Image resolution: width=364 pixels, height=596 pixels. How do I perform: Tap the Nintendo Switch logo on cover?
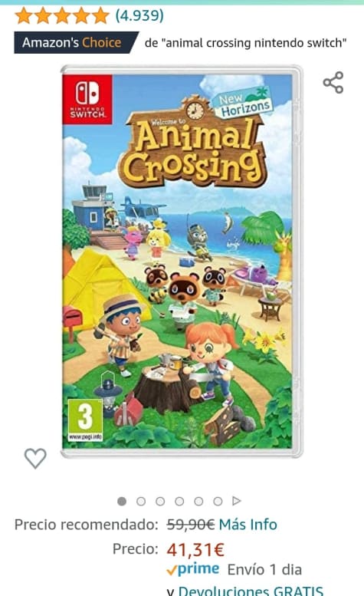click(87, 99)
